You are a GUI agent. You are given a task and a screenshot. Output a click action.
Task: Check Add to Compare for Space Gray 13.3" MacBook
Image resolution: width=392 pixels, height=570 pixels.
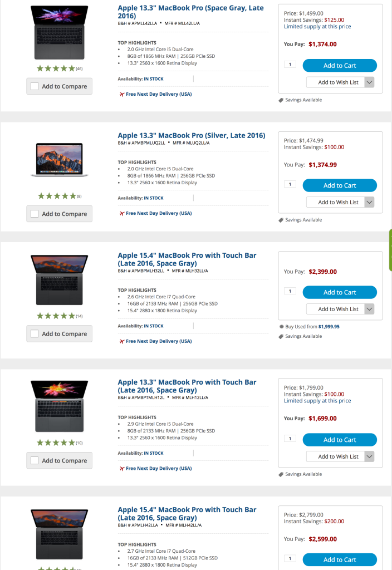click(35, 86)
